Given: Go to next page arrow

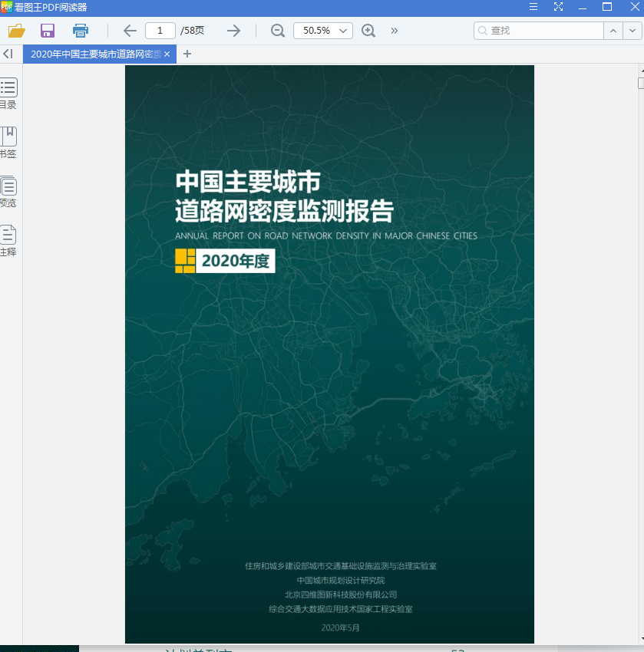Looking at the screenshot, I should pyautogui.click(x=234, y=31).
